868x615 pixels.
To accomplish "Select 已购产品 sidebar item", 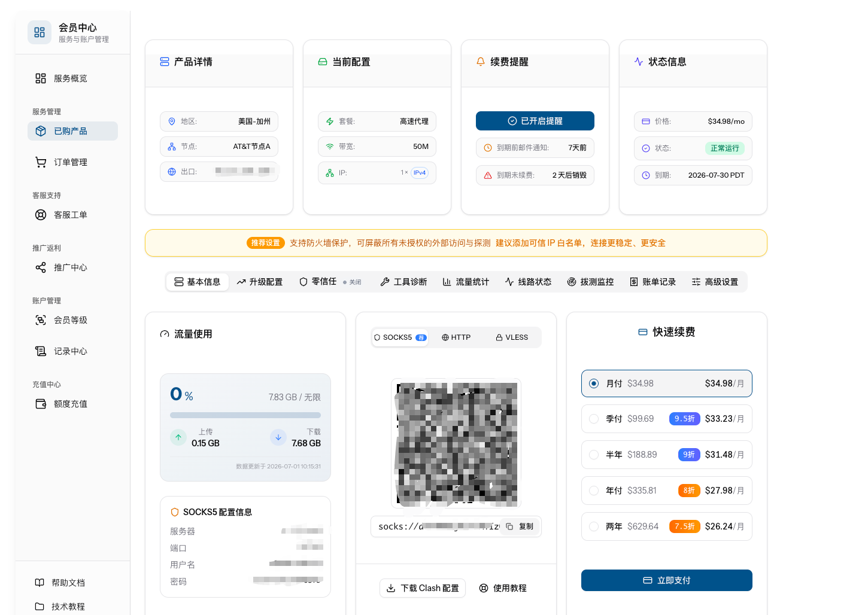I will click(x=72, y=131).
